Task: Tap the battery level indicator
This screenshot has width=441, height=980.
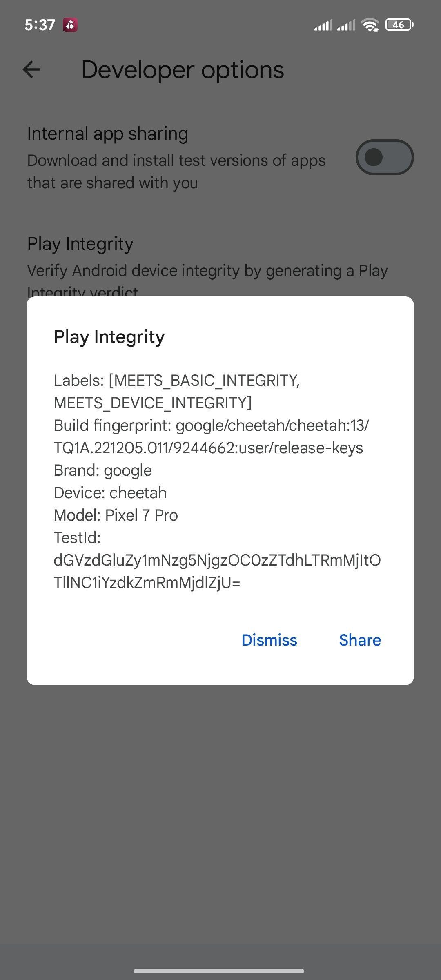Action: coord(399,25)
